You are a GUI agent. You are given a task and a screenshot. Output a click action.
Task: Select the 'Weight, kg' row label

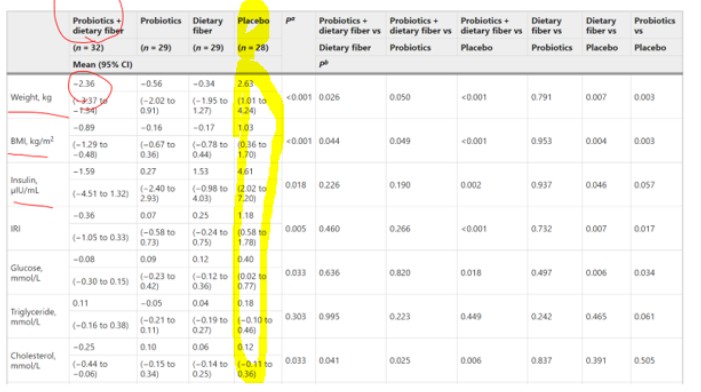pos(31,97)
